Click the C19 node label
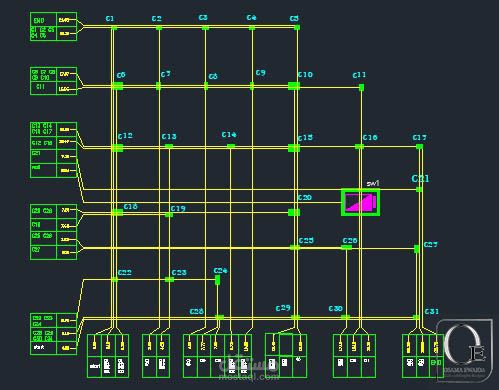The image size is (499, 390). pos(178,209)
